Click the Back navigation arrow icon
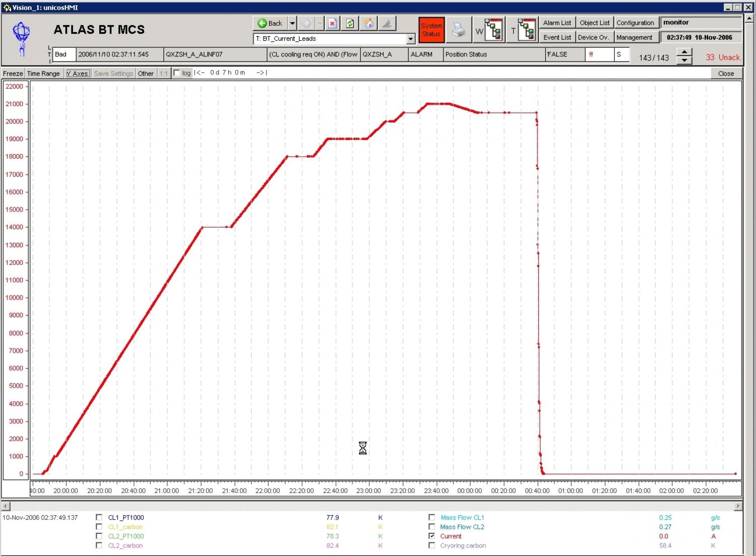This screenshot has width=756, height=556. point(264,23)
